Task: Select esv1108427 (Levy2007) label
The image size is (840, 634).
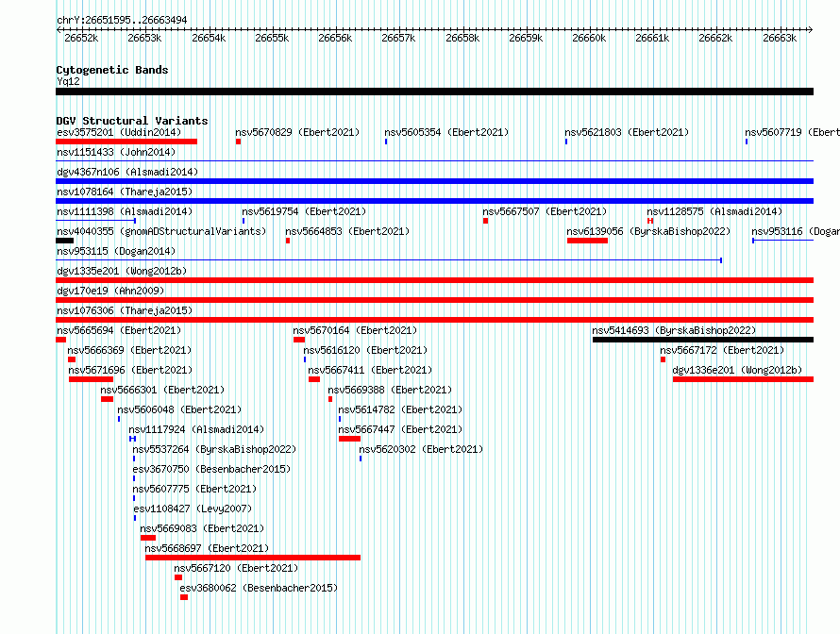Action: click(x=193, y=509)
